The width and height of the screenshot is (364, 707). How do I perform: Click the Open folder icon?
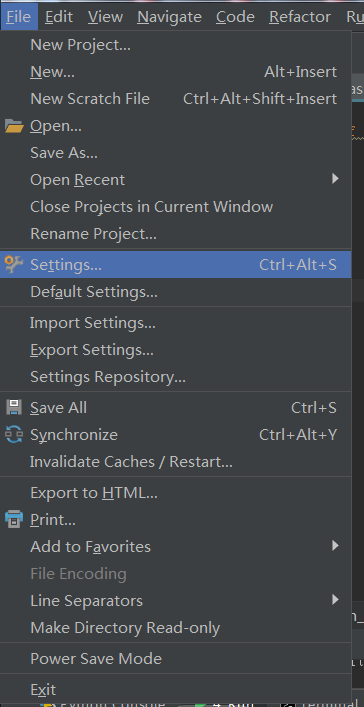[14, 126]
